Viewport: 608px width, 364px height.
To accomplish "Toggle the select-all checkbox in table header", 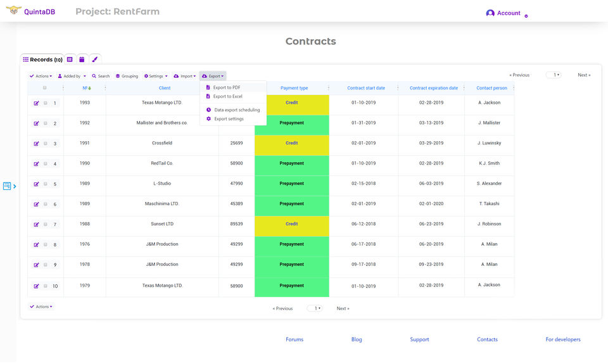I will 45,88.
